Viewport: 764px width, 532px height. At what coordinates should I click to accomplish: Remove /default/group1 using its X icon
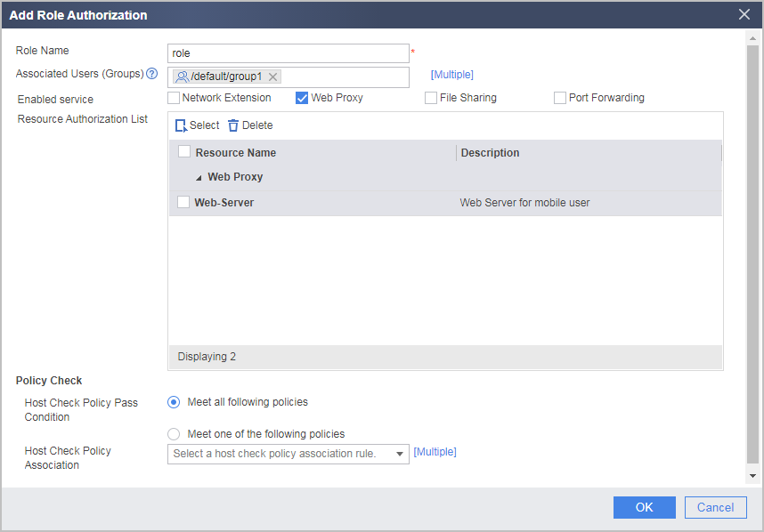pos(272,77)
